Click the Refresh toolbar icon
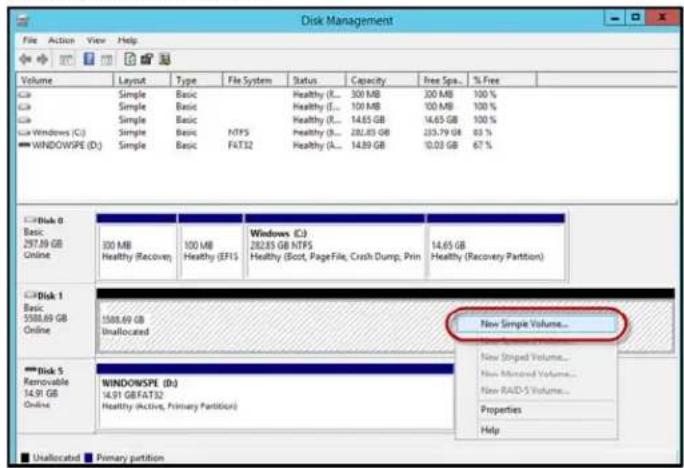This screenshot has width=684, height=468. tap(130, 59)
